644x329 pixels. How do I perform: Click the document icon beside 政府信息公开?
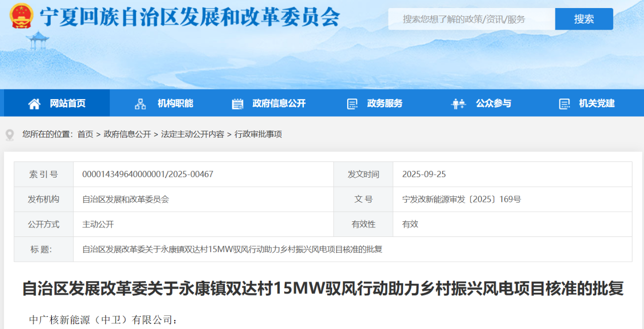click(237, 104)
